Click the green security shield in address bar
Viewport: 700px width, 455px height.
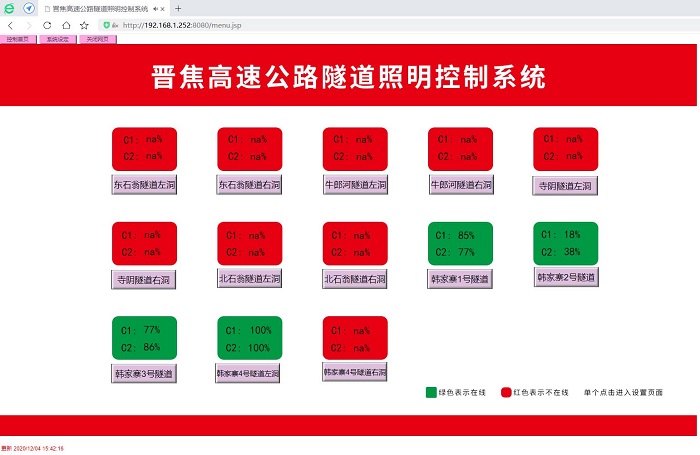[105, 25]
